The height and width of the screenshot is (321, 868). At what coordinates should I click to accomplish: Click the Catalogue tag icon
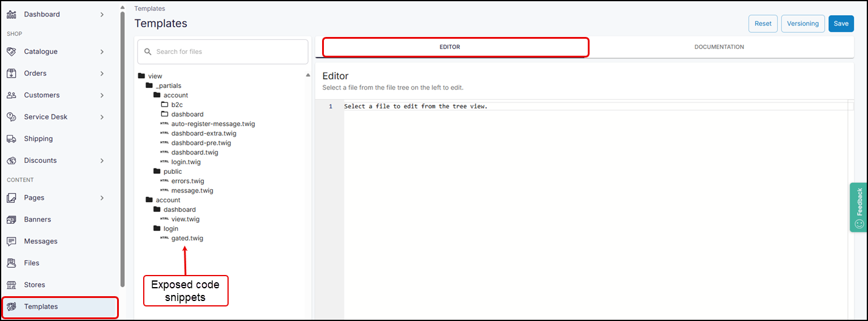(12, 51)
